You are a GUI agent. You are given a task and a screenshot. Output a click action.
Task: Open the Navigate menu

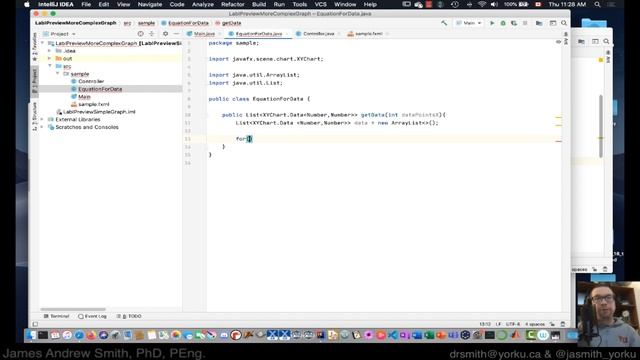pos(150,4)
